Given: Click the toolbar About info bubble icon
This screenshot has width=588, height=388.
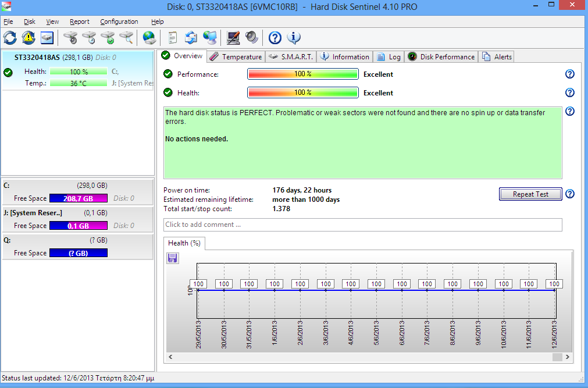Looking at the screenshot, I should coord(294,38).
